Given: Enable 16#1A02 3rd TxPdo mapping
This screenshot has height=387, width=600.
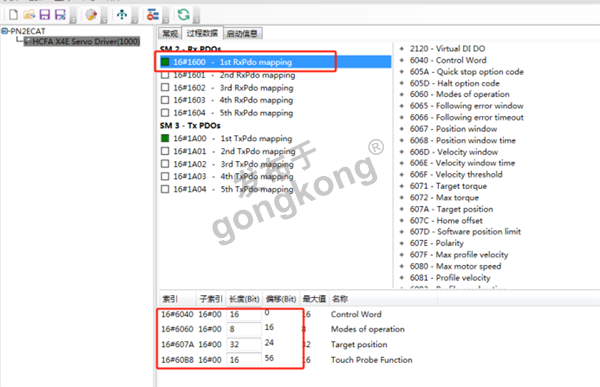Looking at the screenshot, I should click(165, 163).
